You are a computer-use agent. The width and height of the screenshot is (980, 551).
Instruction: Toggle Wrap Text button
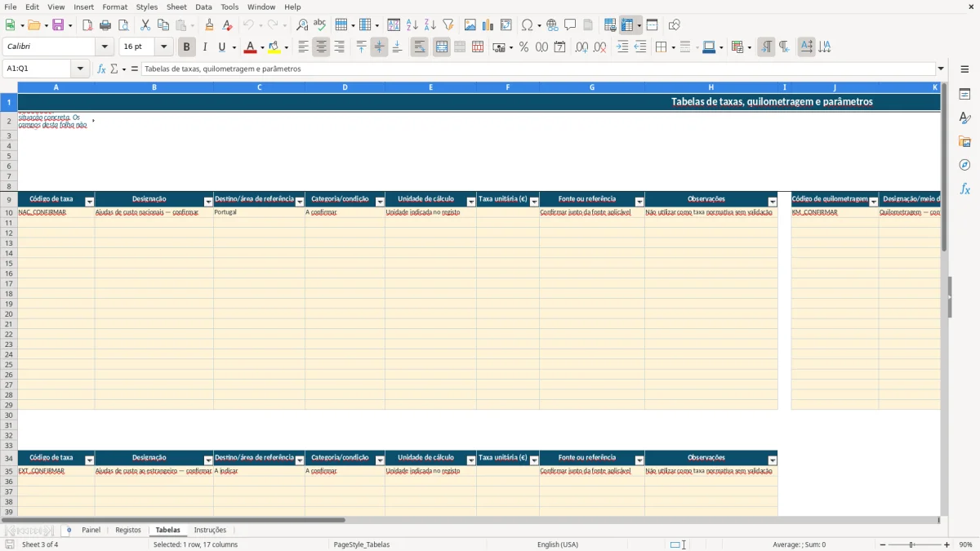coord(420,47)
